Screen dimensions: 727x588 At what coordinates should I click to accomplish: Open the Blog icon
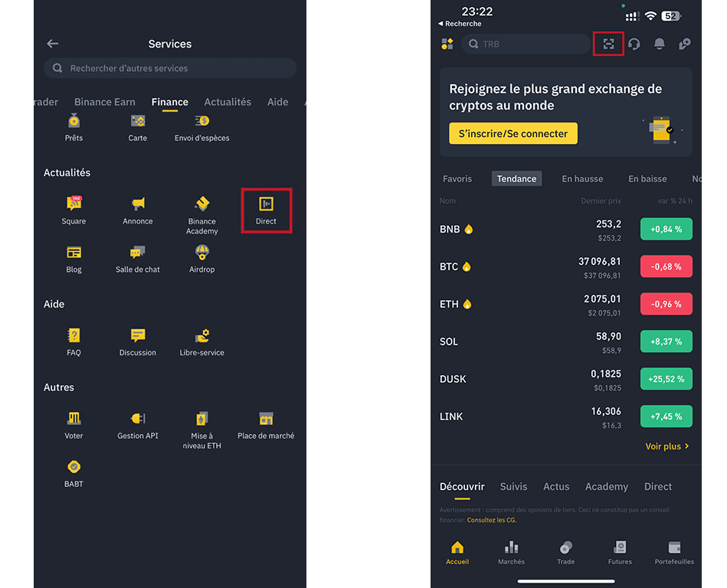74,253
